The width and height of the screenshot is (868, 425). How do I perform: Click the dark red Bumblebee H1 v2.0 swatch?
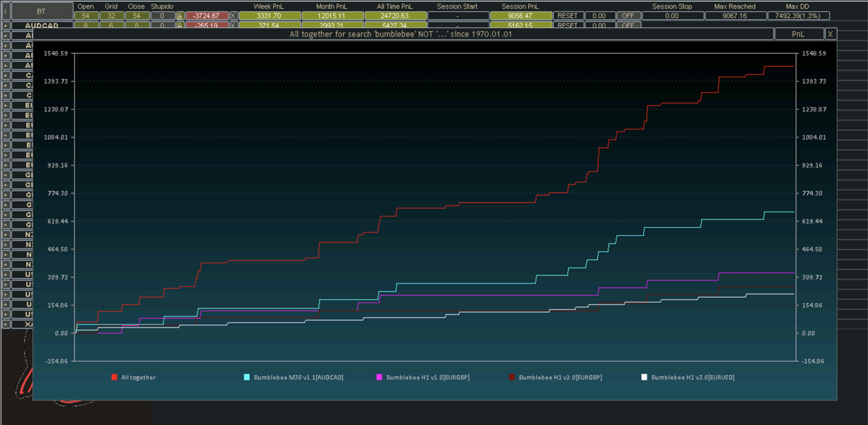(512, 377)
